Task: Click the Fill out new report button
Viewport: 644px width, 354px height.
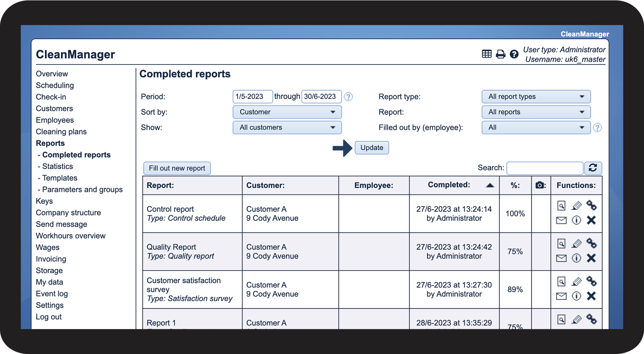Action: point(177,168)
